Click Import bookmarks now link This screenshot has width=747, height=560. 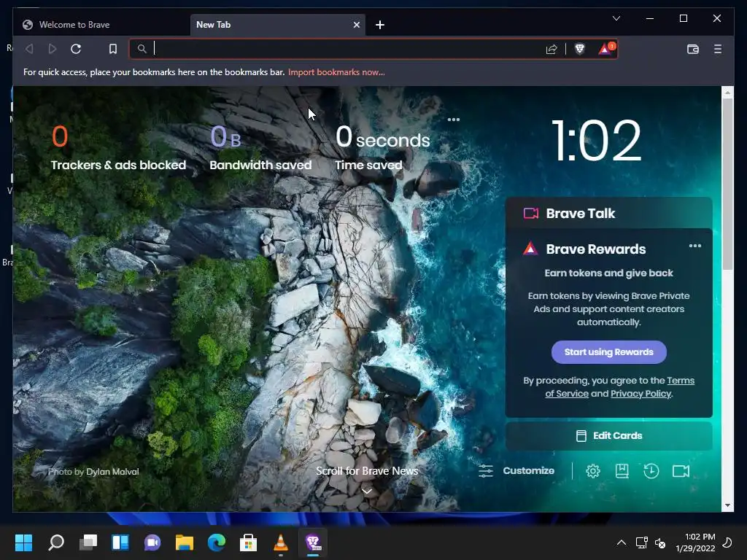(x=336, y=72)
